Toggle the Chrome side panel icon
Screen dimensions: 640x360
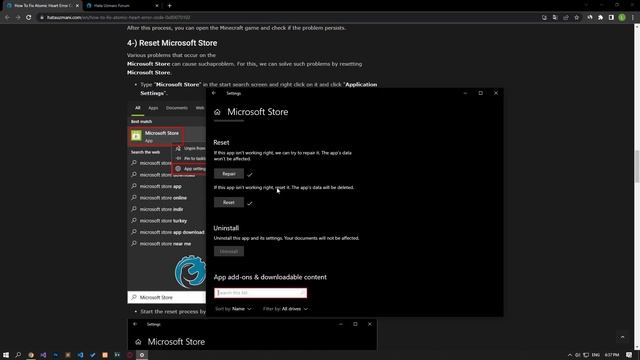[611, 18]
